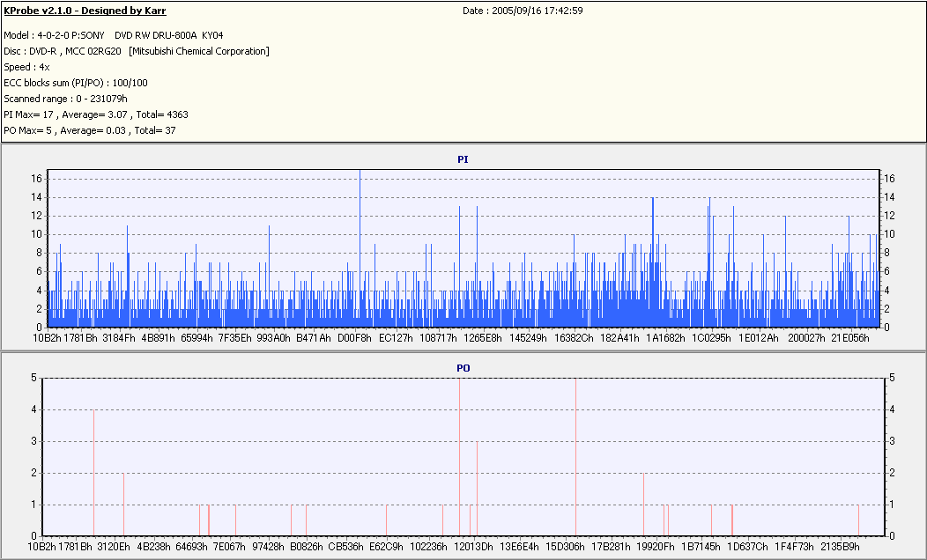The width and height of the screenshot is (927, 560).
Task: Click the PI Max statistics line
Action: click(x=96, y=114)
